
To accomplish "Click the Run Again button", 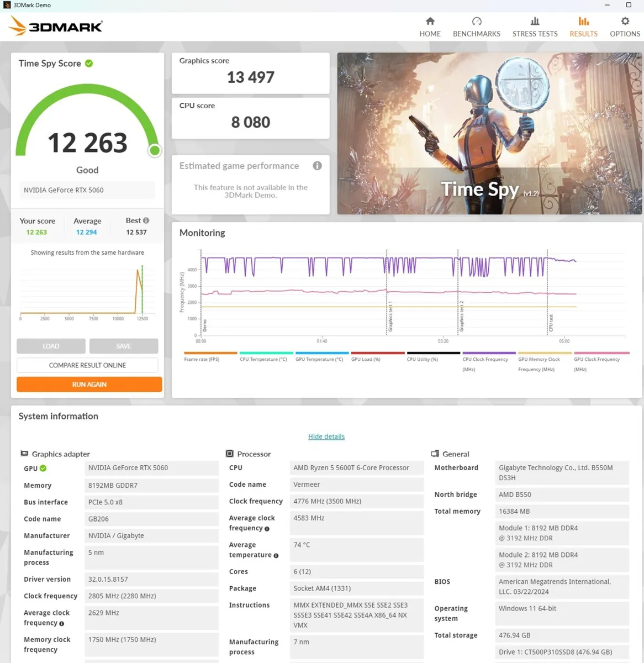I will point(88,384).
